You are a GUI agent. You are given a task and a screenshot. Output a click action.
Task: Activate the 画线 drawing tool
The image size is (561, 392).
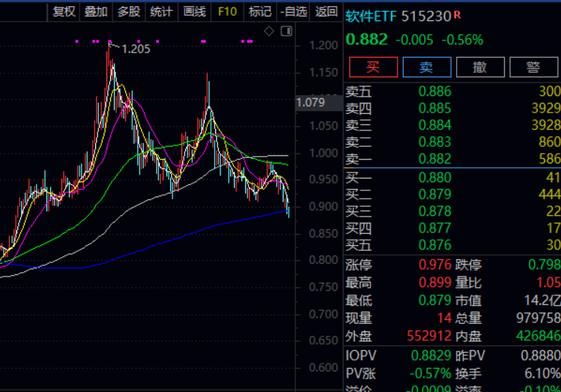click(194, 11)
